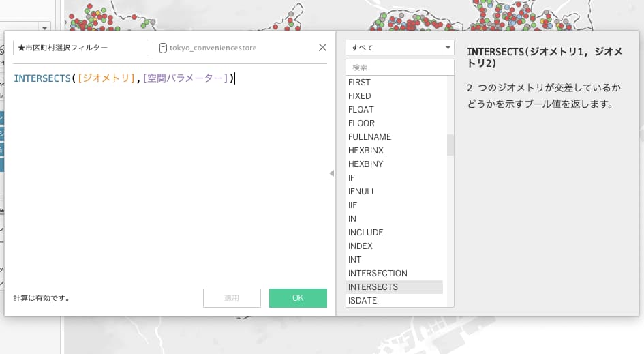Select FIXED from the function list

coord(359,95)
